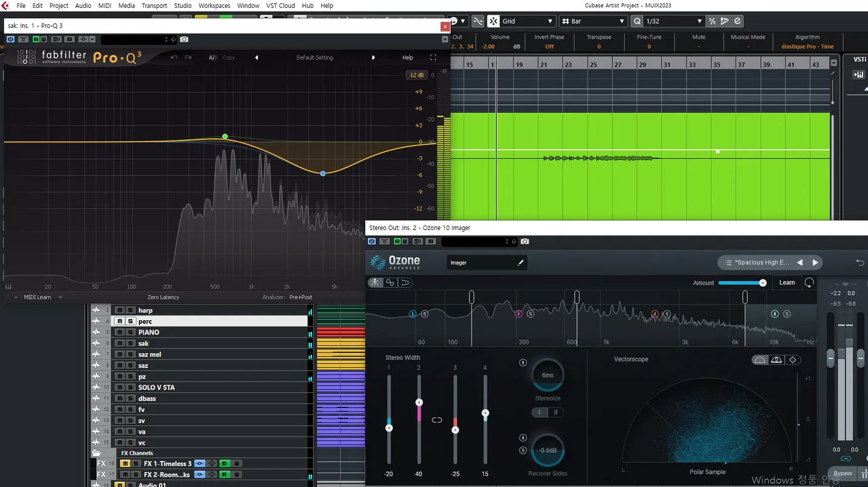This screenshot has width=868, height=487.
Task: Undo the last Pro-Q 3 change
Action: [174, 58]
